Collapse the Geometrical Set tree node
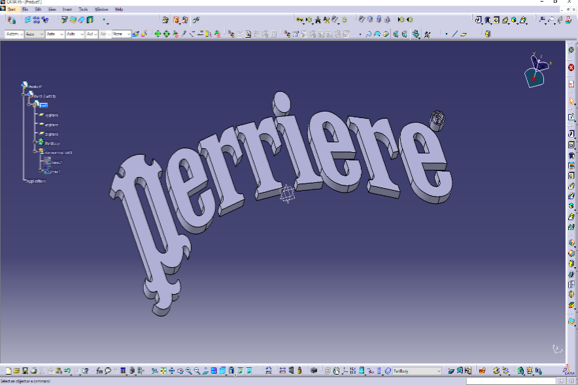Viewport: 578px width, 385px height. (x=35, y=152)
